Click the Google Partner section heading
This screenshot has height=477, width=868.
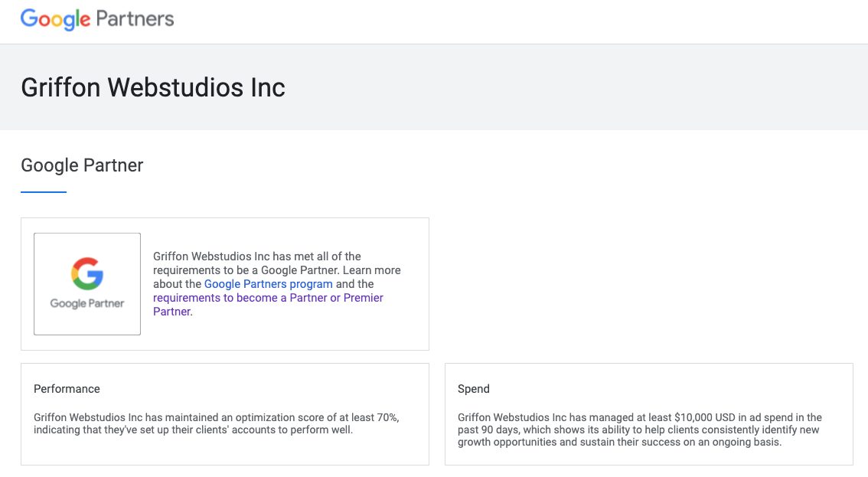[82, 165]
